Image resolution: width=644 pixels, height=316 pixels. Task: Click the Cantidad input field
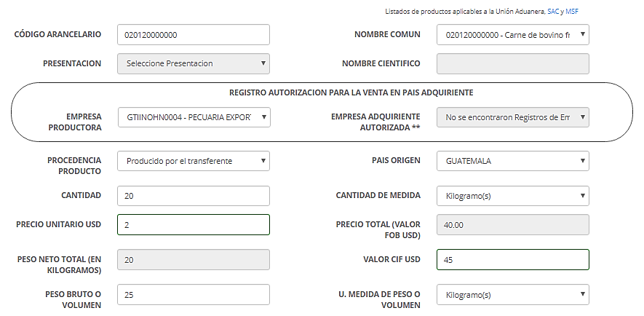point(194,196)
